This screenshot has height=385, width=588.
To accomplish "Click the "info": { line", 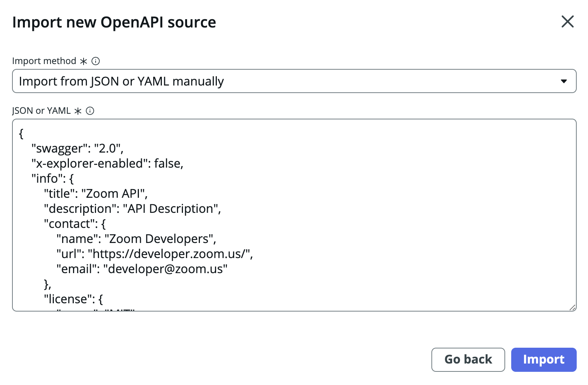I will [53, 179].
